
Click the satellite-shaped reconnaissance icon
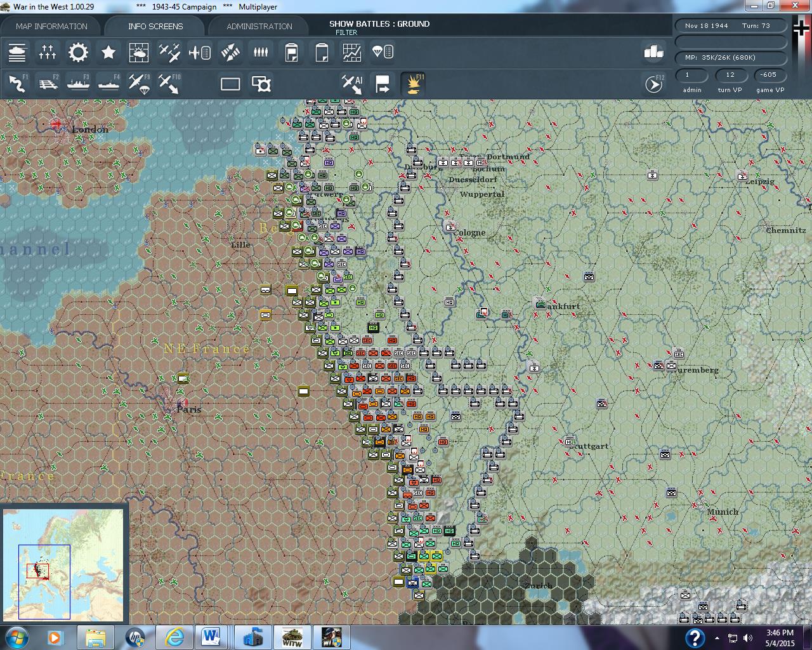[x=230, y=53]
